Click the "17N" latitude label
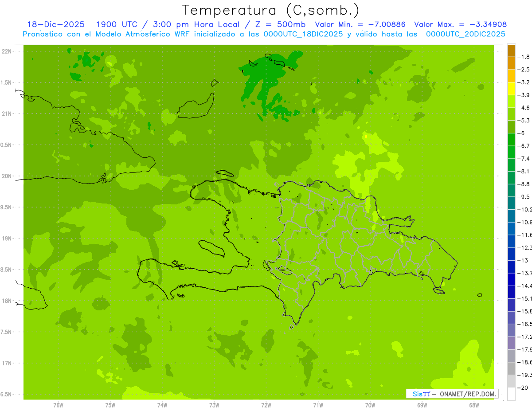This screenshot has height=411, width=532. [x=6, y=363]
